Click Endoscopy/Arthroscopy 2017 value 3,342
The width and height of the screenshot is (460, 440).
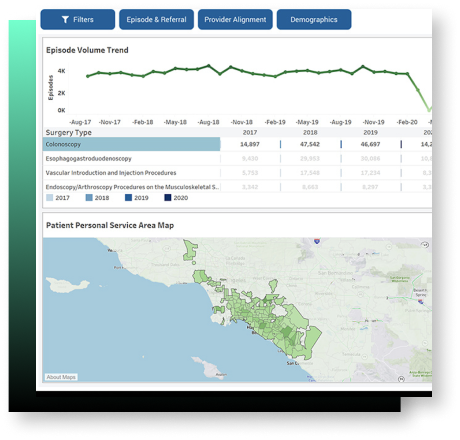pyautogui.click(x=250, y=187)
